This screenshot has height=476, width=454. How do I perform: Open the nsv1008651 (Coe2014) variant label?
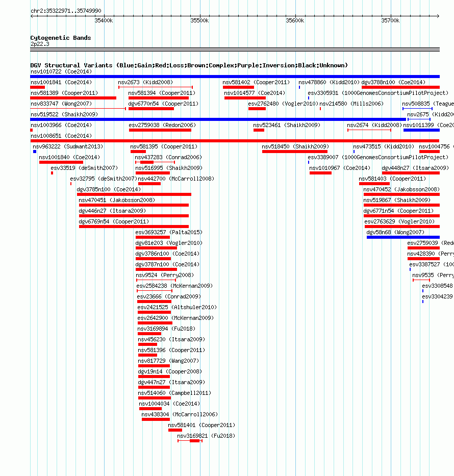pos(61,136)
